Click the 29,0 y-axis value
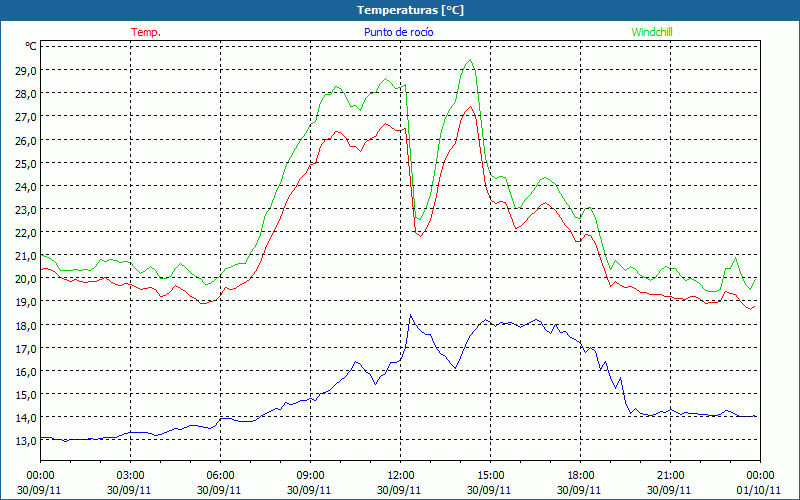This screenshot has height=500, width=800. point(26,70)
